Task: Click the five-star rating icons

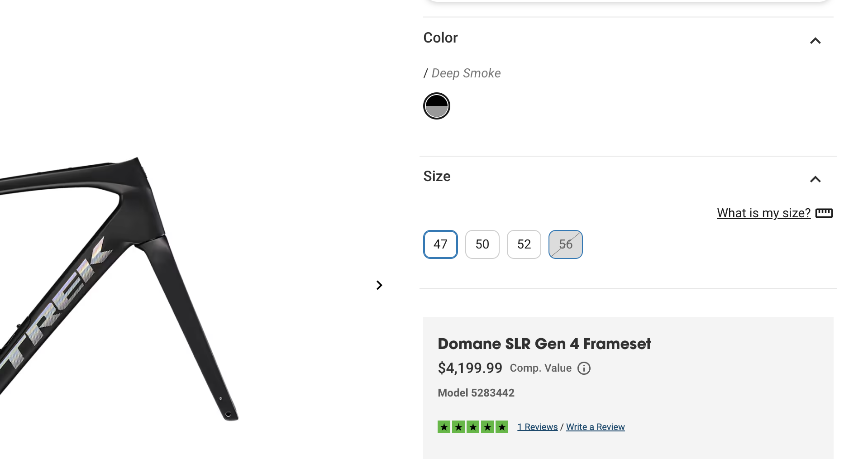Action: 472,427
